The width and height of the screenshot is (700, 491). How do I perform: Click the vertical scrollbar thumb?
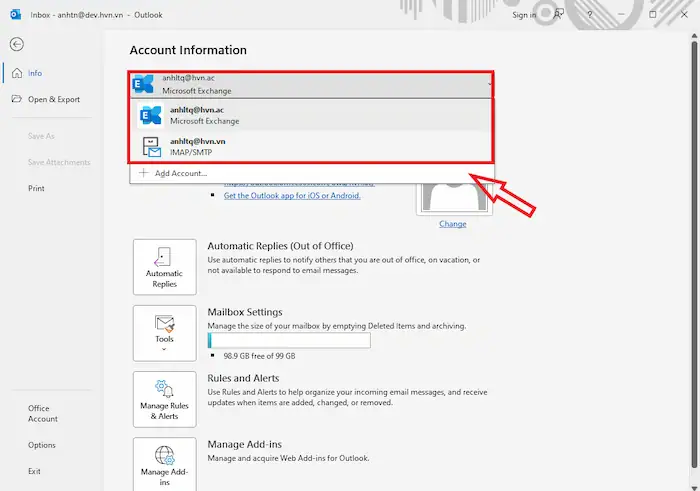[x=694, y=253]
